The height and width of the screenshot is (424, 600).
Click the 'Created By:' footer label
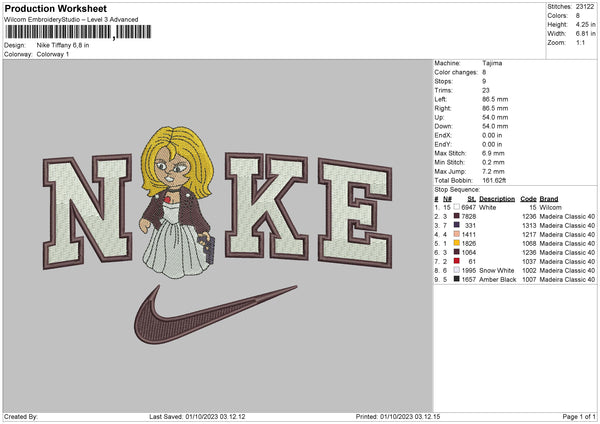tap(21, 416)
